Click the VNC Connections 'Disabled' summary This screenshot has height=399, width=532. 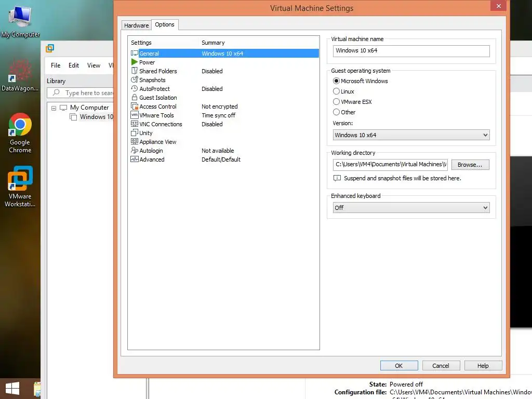point(212,124)
